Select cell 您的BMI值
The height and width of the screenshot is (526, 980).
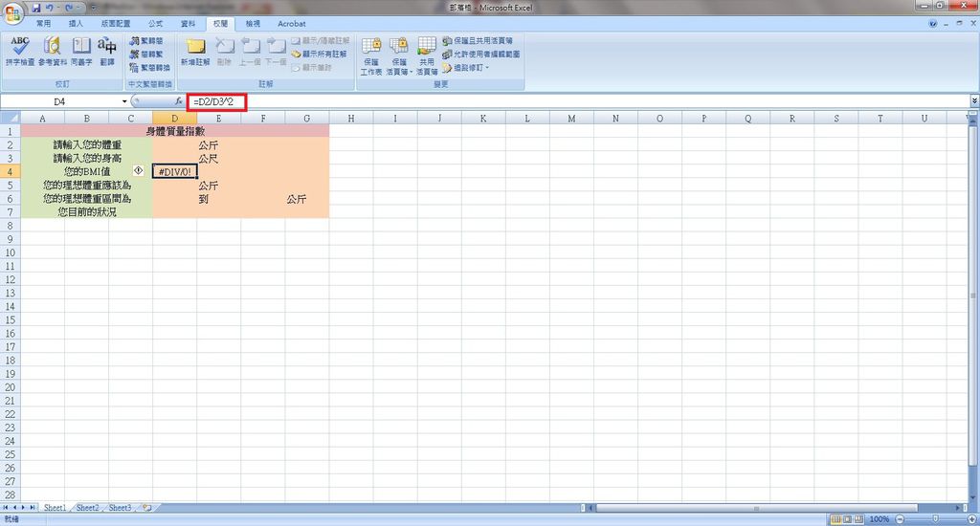tap(87, 171)
